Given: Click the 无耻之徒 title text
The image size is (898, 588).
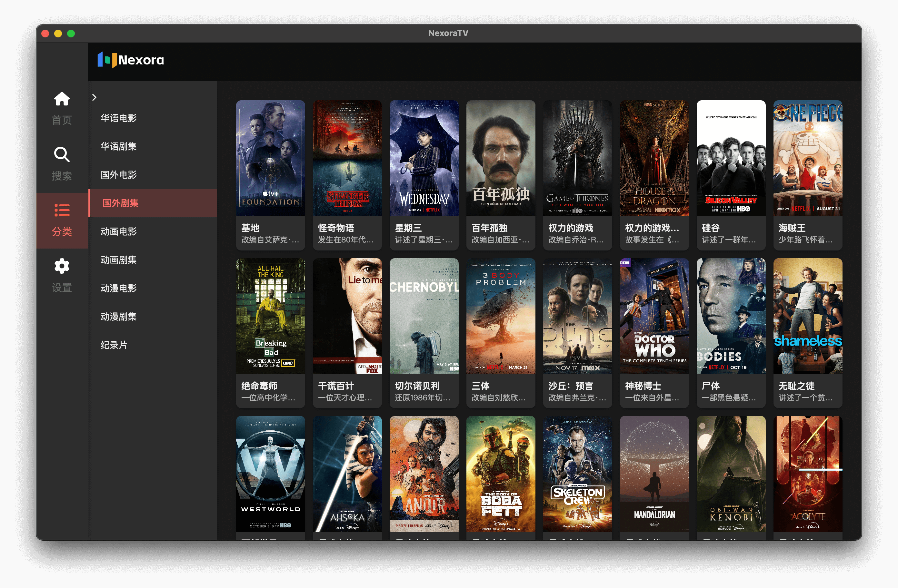Looking at the screenshot, I should coord(797,386).
